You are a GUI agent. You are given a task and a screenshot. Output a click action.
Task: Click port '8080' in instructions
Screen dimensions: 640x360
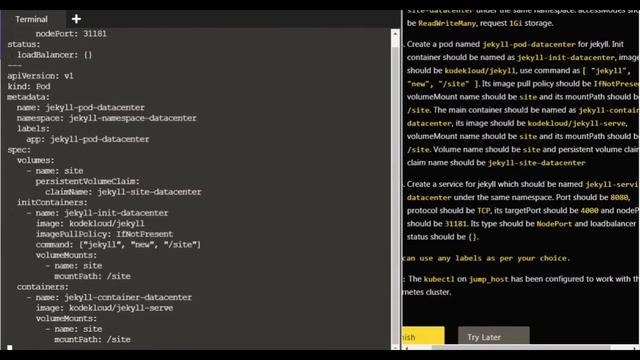(619, 198)
